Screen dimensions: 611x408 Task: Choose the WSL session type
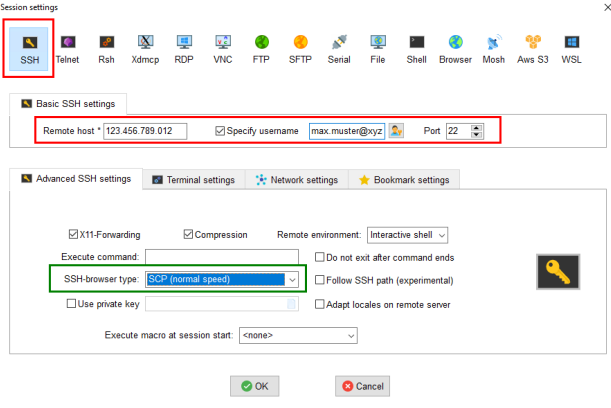571,49
